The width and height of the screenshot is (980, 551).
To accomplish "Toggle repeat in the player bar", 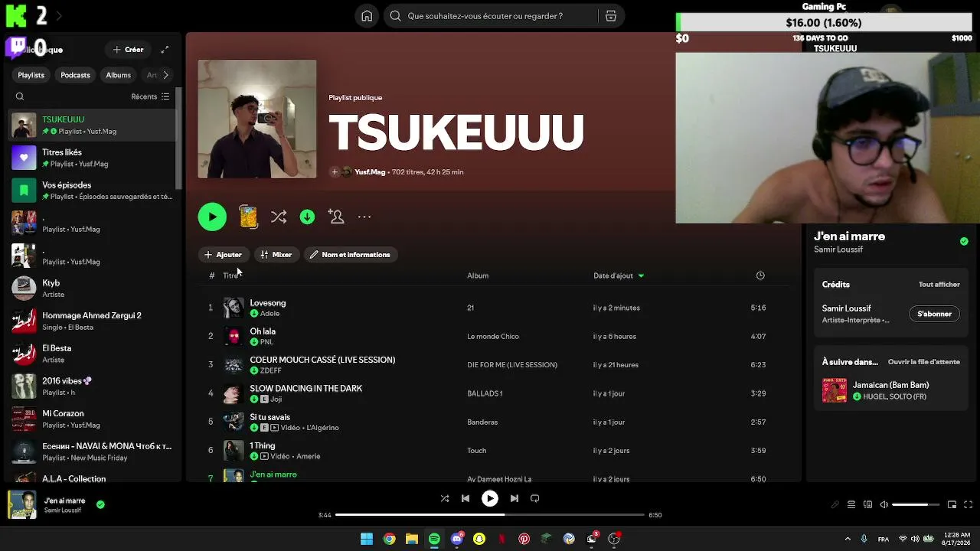I will point(535,498).
